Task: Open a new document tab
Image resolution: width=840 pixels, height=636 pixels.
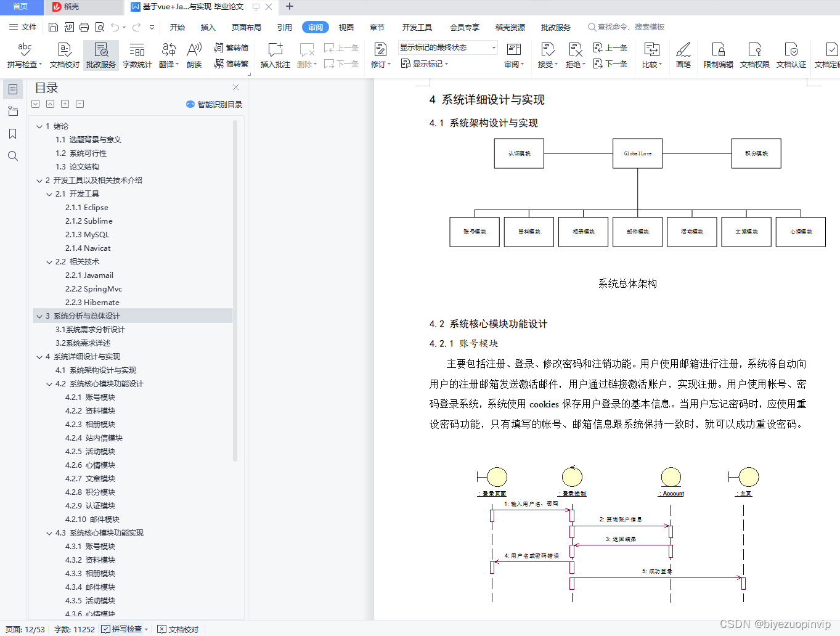Action: 290,7
